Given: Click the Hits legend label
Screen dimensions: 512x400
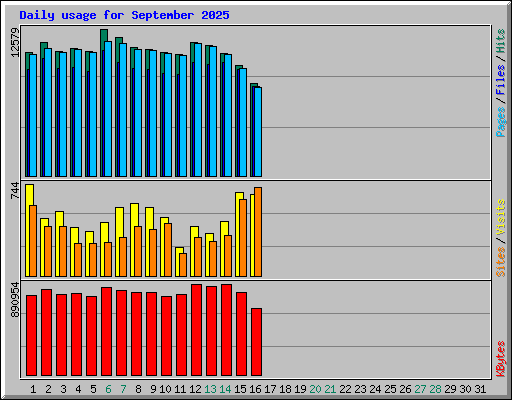Looking at the screenshot, I should [x=501, y=41].
